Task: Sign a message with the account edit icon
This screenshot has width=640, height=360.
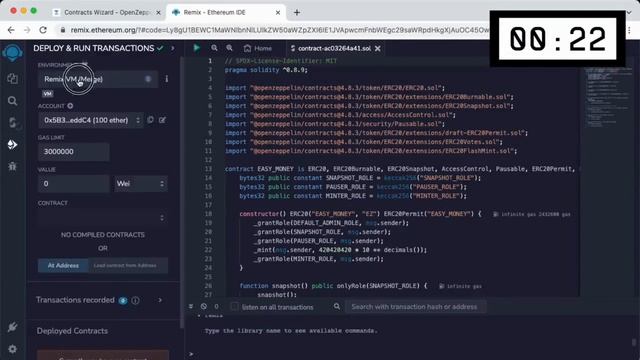Action: coord(162,120)
